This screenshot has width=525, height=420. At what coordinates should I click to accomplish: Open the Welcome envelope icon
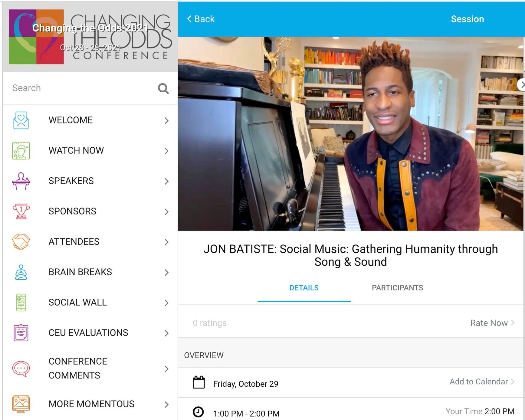point(21,120)
